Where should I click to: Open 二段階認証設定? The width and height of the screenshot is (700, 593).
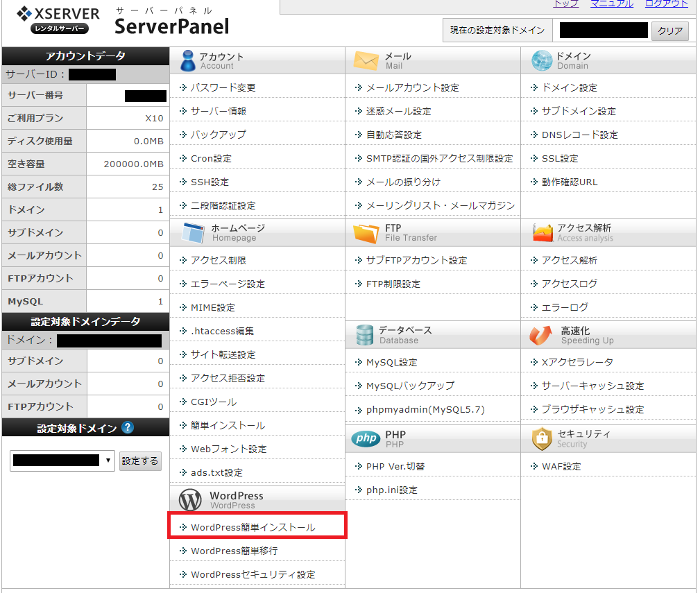(223, 206)
